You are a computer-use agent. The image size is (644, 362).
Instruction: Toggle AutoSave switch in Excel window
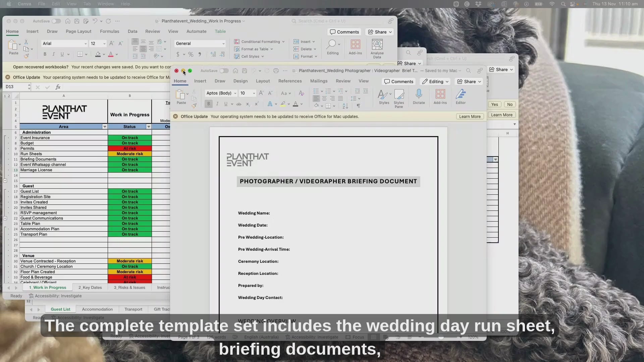[x=56, y=21]
